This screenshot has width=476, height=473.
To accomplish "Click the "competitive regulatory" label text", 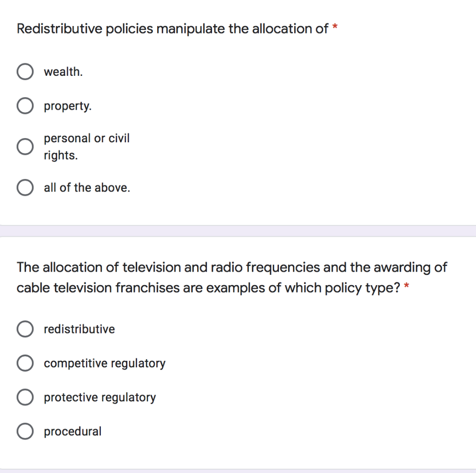I will 104,363.
